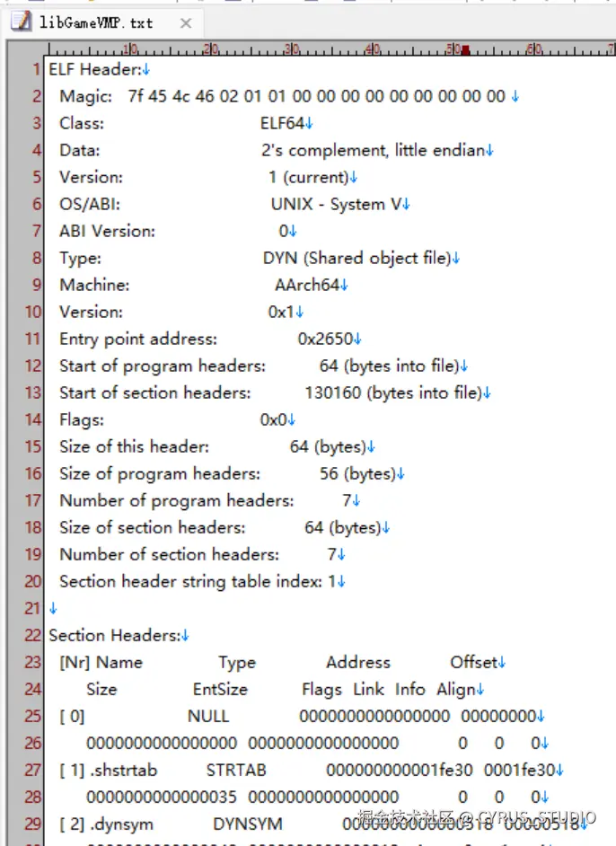Click the red marker on the column ruler
The height and width of the screenshot is (846, 616).
465,50
